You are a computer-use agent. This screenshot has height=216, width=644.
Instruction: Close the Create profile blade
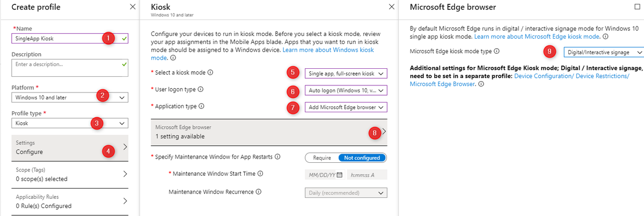(133, 7)
